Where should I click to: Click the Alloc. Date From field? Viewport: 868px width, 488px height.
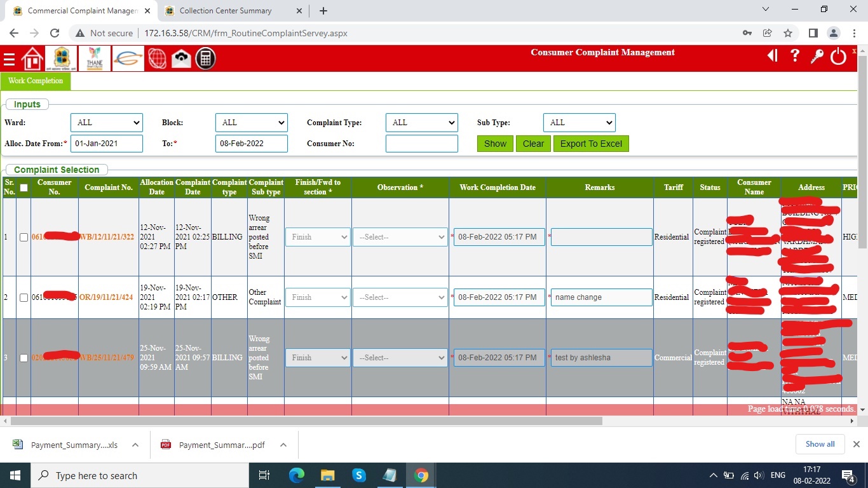pyautogui.click(x=107, y=144)
